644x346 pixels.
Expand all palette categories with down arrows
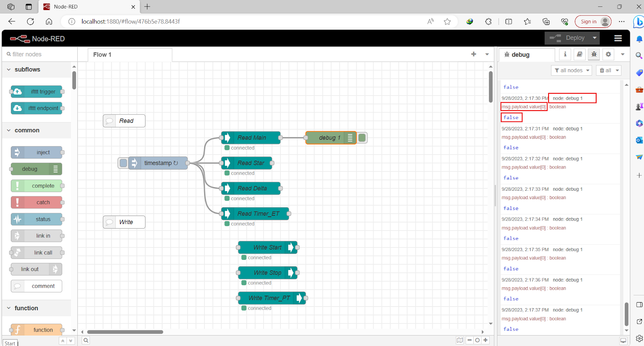click(x=71, y=341)
